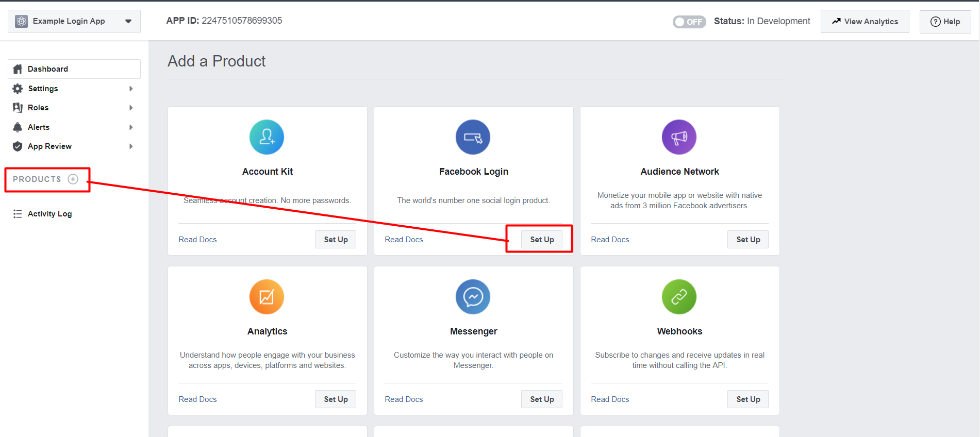
Task: Click the APP ID number text
Action: pyautogui.click(x=242, y=21)
